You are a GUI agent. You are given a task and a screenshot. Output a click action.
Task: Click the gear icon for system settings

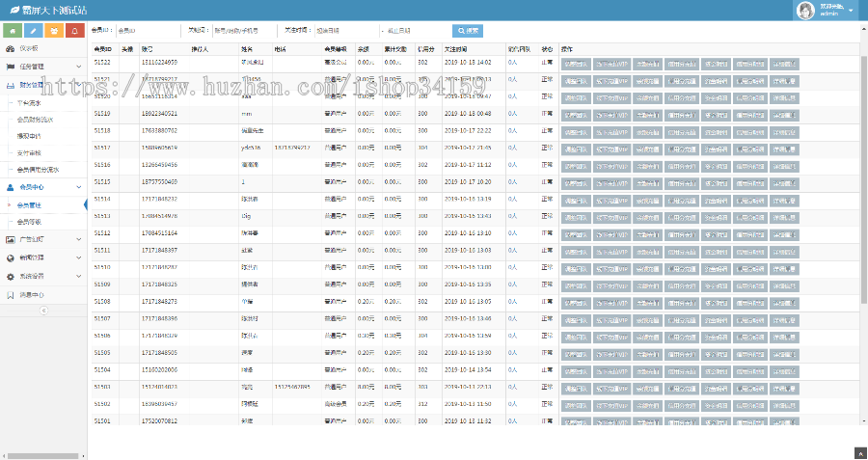[x=10, y=276]
